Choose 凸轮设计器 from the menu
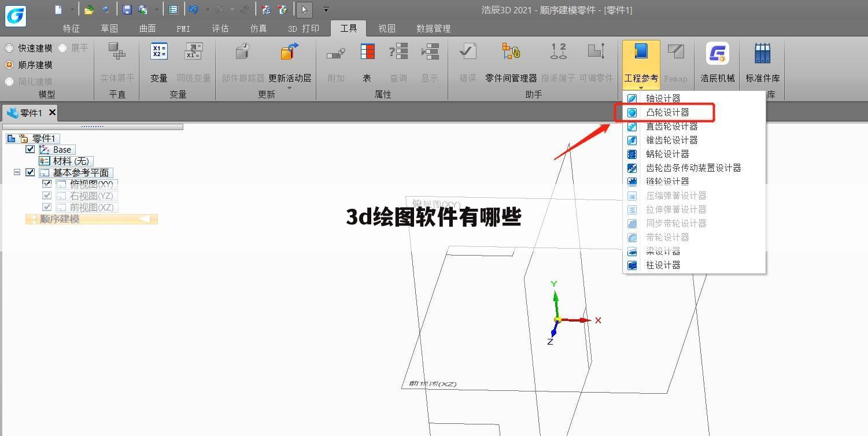 [694, 112]
